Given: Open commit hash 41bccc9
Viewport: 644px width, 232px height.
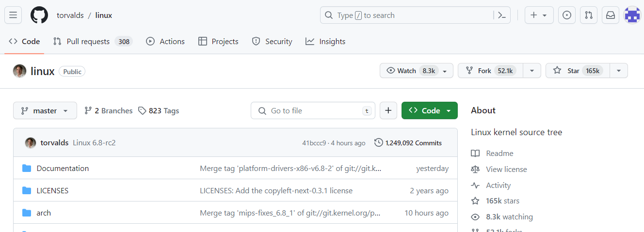Looking at the screenshot, I should pyautogui.click(x=314, y=143).
